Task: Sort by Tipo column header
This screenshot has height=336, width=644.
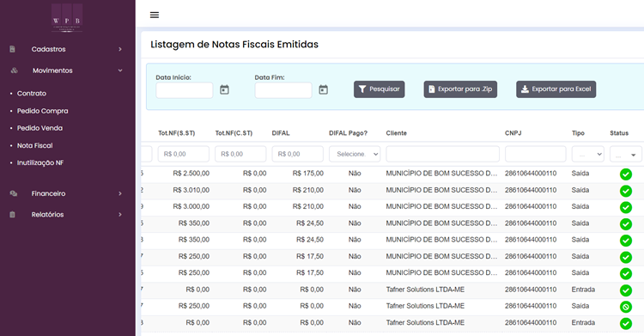Action: point(578,133)
